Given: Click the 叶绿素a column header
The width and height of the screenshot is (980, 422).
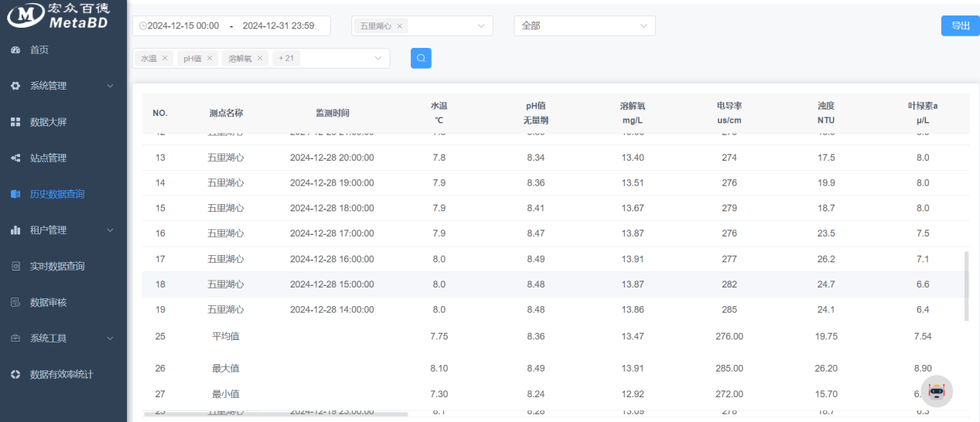Looking at the screenshot, I should click(923, 113).
